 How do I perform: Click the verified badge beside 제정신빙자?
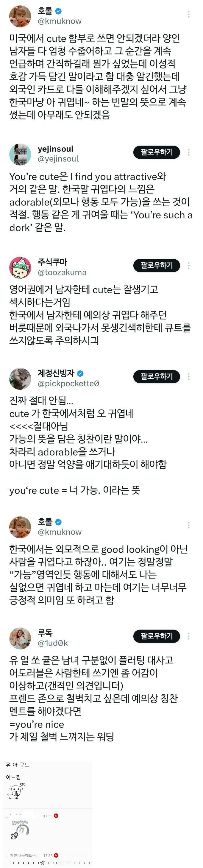coord(80,373)
